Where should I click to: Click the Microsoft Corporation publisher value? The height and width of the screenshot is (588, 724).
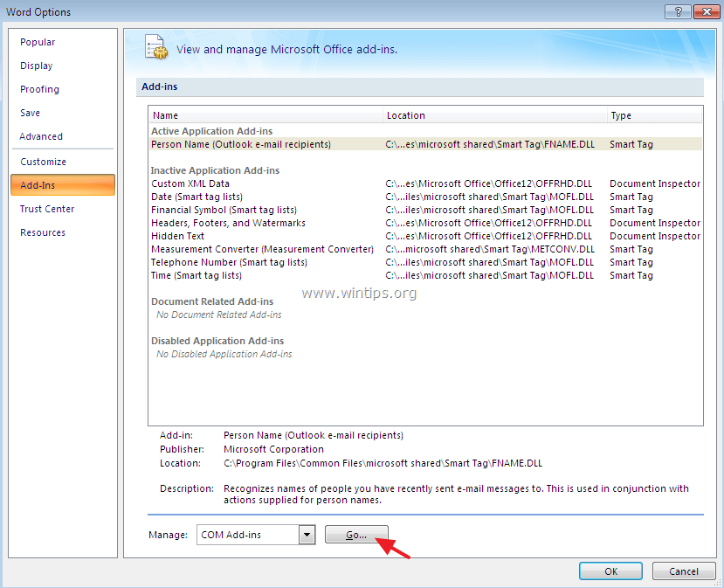(274, 449)
